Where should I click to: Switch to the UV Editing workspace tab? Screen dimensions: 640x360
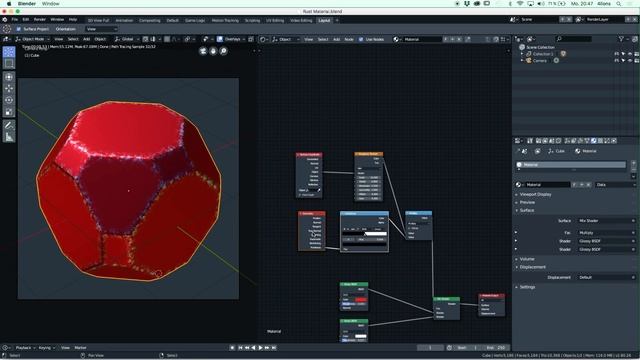pyautogui.click(x=275, y=20)
